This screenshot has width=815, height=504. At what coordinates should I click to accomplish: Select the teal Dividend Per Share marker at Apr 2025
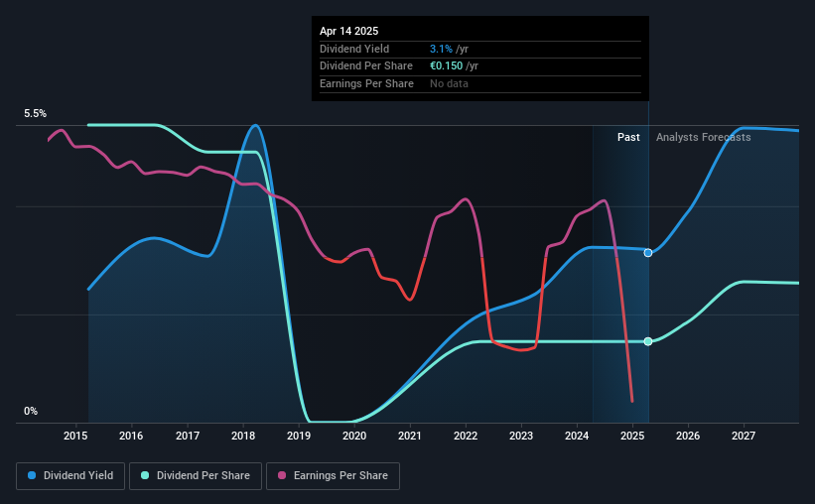click(x=648, y=341)
